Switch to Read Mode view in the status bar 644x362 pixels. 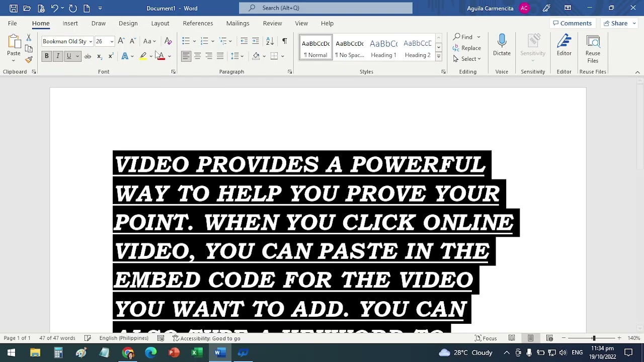(x=512, y=338)
